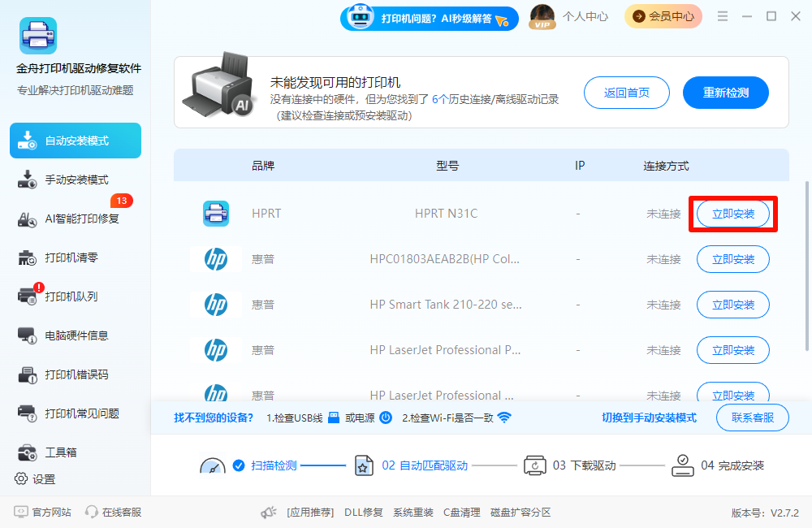The height and width of the screenshot is (528, 812).
Task: Click the 完成安装 step icon
Action: click(683, 465)
